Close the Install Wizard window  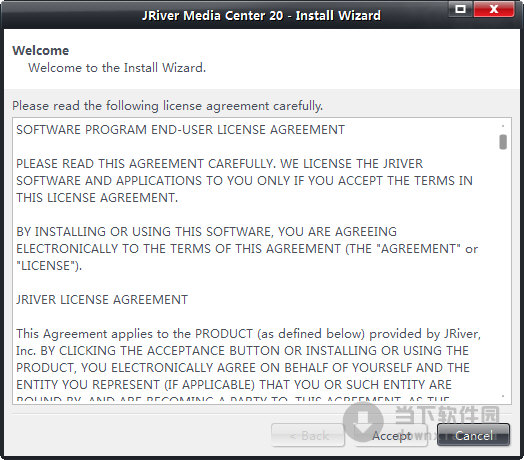(x=494, y=9)
